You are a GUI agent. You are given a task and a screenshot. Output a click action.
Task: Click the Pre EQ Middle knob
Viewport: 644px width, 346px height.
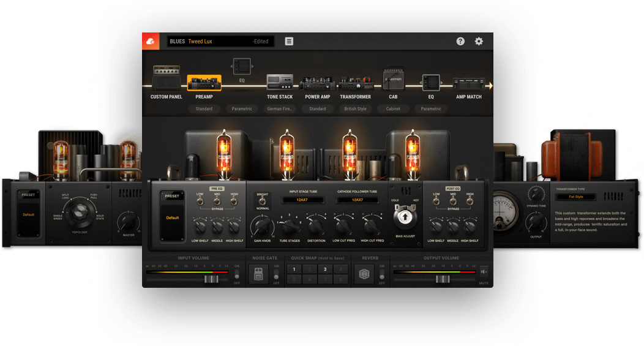217,227
